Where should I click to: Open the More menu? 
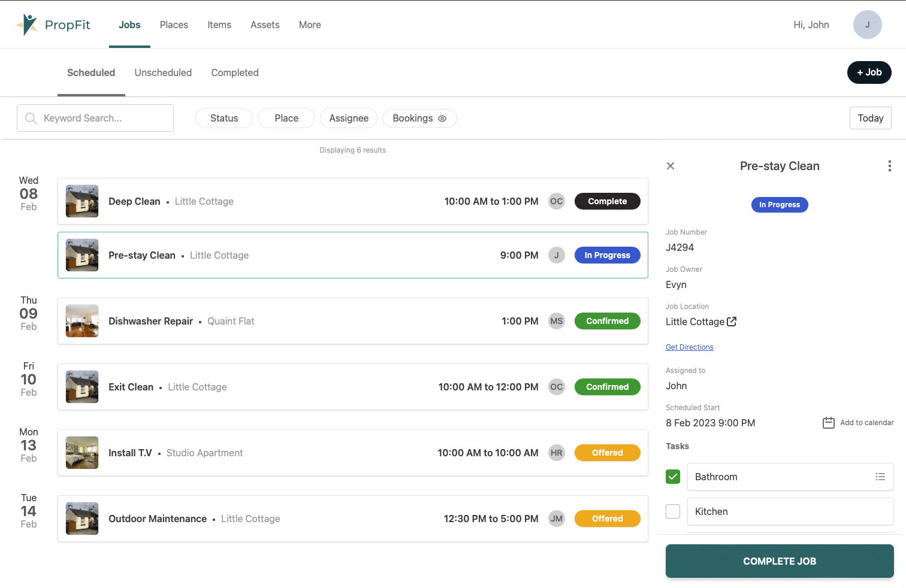pos(310,25)
